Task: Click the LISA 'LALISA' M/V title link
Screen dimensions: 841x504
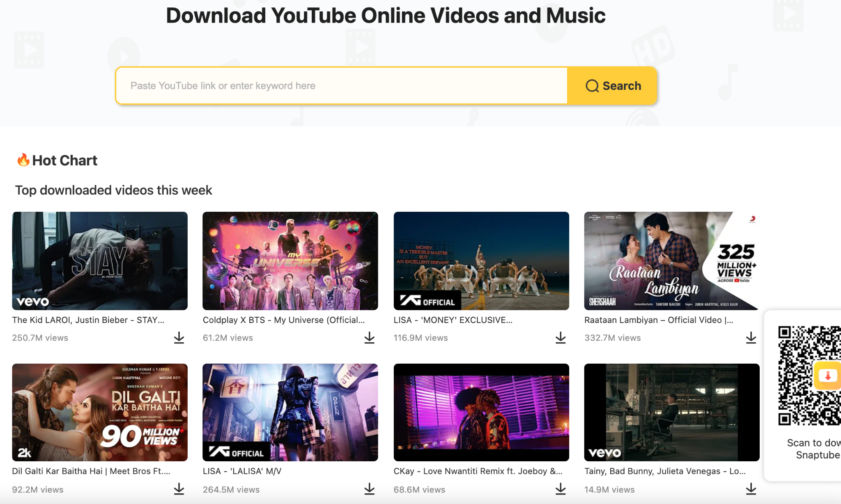Action: pos(242,471)
